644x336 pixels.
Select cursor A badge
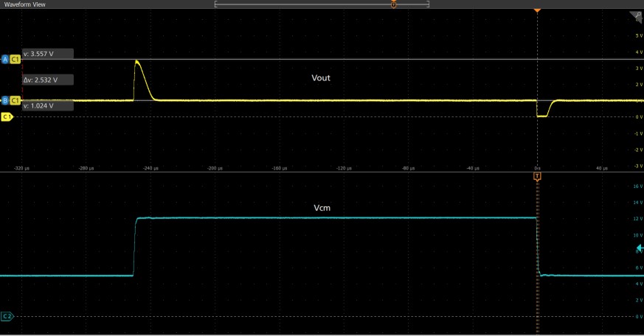click(x=5, y=59)
